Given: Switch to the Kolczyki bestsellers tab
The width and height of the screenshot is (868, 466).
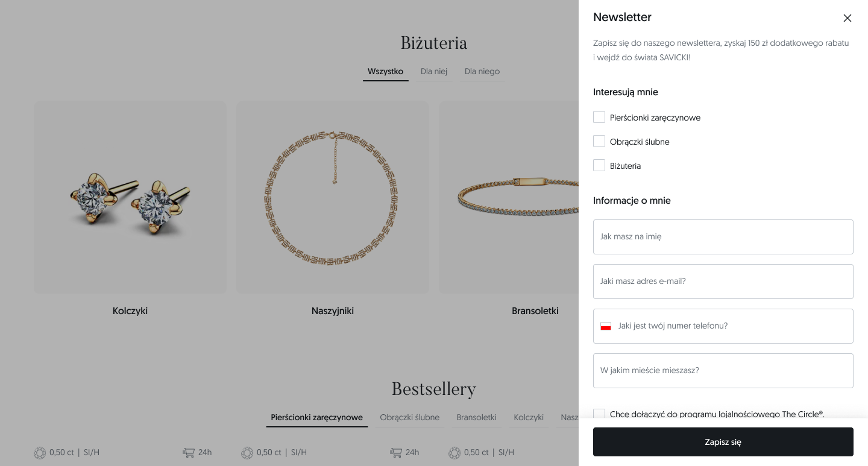Looking at the screenshot, I should [x=528, y=417].
